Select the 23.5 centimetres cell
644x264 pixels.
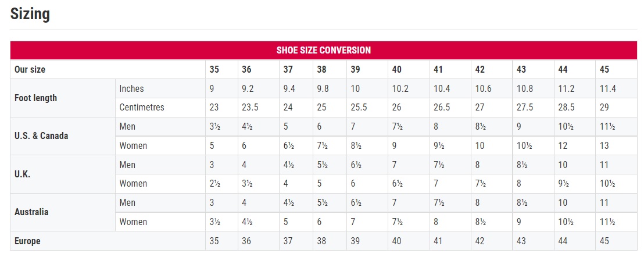250,108
